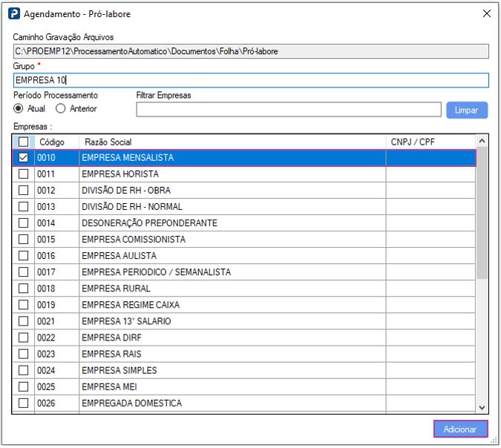This screenshot has height=448, width=501.
Task: Click code cell 0014
Action: point(56,223)
